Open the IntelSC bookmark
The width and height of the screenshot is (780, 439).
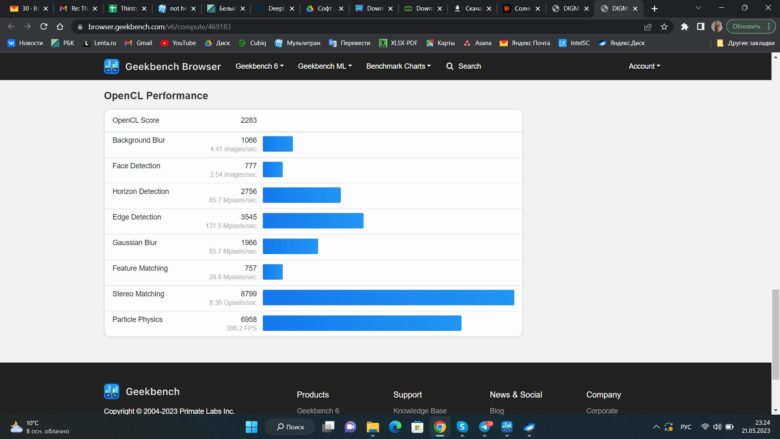(x=574, y=43)
